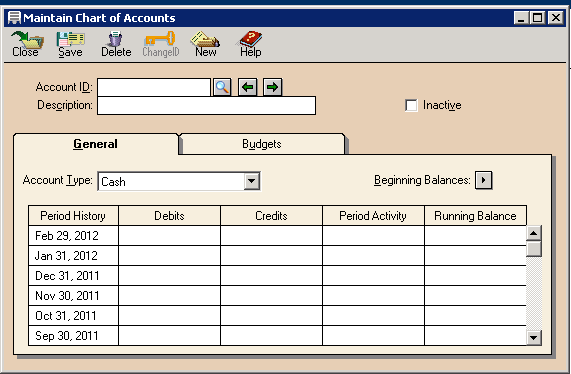Select the Nov 30, 2011 period row

click(x=277, y=296)
